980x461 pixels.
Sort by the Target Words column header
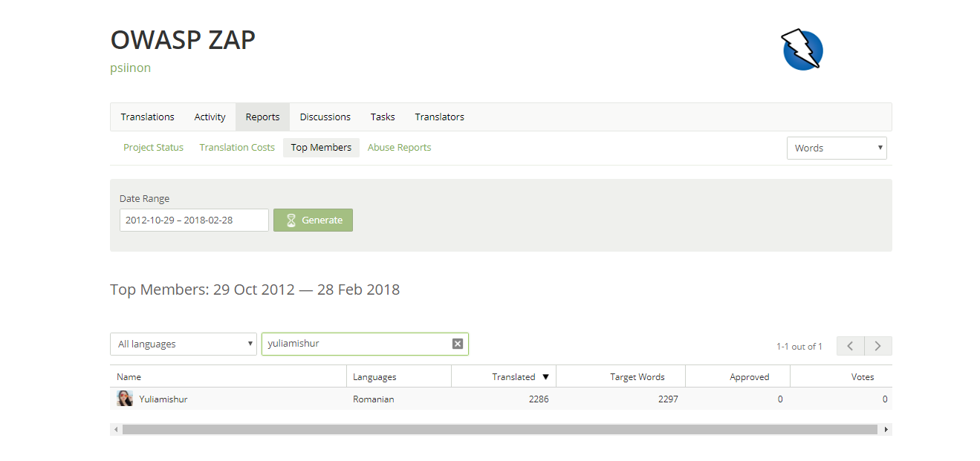click(x=620, y=376)
